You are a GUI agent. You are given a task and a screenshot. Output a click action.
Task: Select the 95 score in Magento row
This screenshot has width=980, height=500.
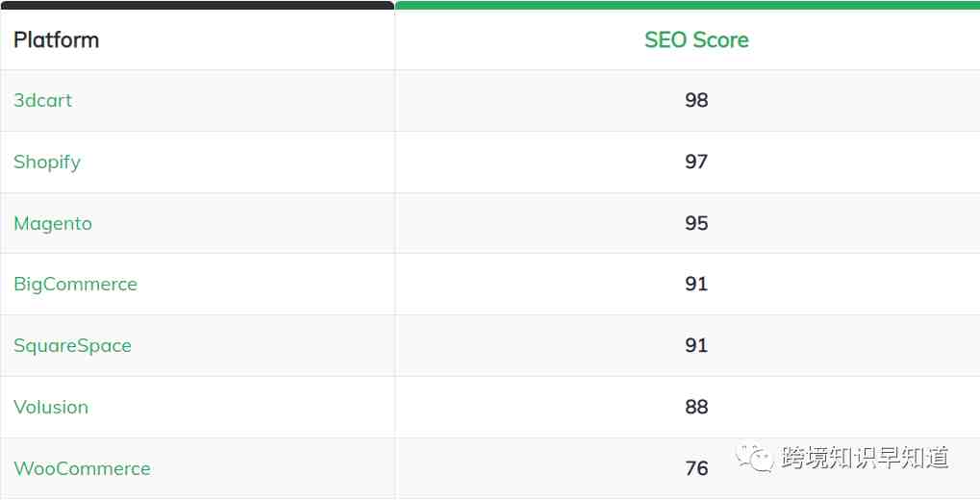696,223
